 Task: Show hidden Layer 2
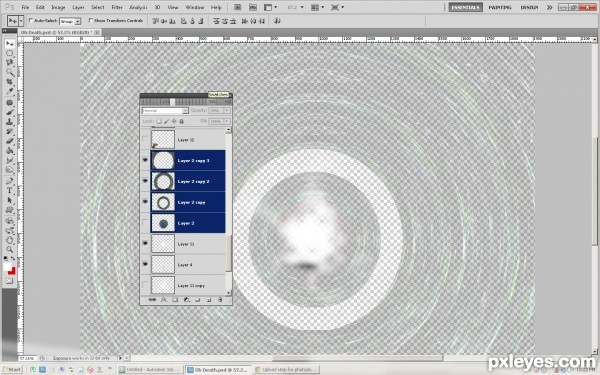click(145, 223)
